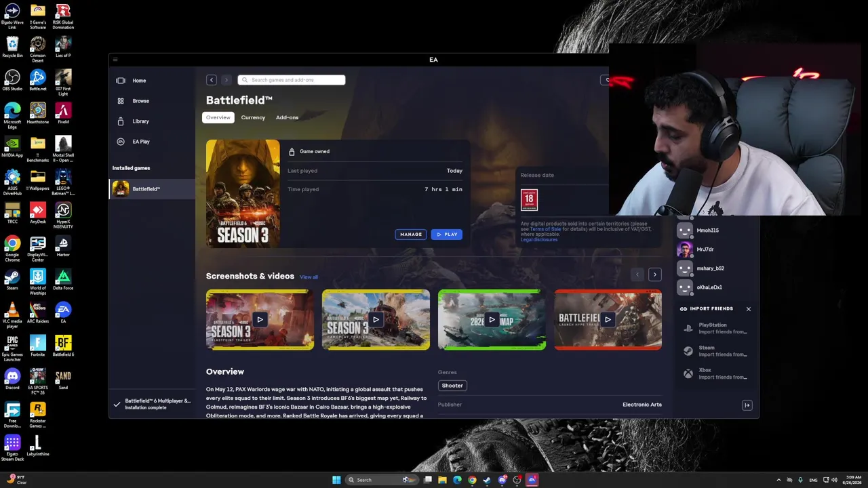Open the Terms of Sale link

pyautogui.click(x=545, y=229)
